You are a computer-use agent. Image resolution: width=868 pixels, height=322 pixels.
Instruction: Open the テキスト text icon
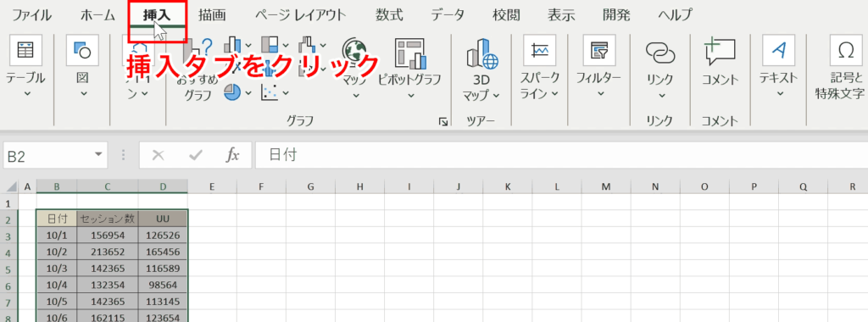pos(779,50)
